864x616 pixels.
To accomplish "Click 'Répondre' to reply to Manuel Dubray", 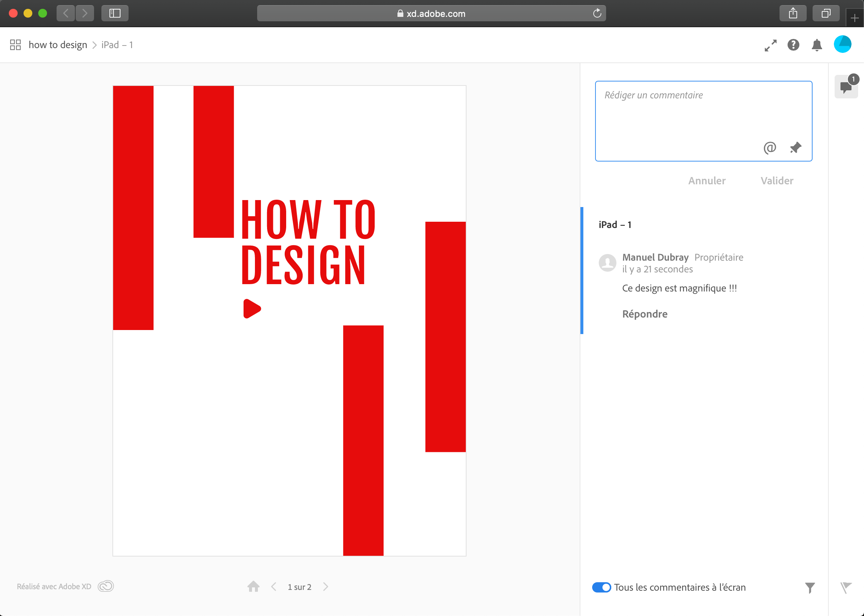I will [644, 313].
